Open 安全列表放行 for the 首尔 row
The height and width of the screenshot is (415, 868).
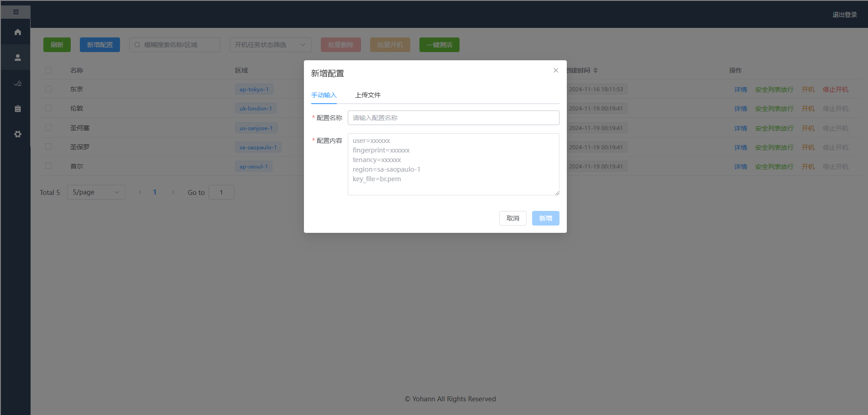(774, 167)
